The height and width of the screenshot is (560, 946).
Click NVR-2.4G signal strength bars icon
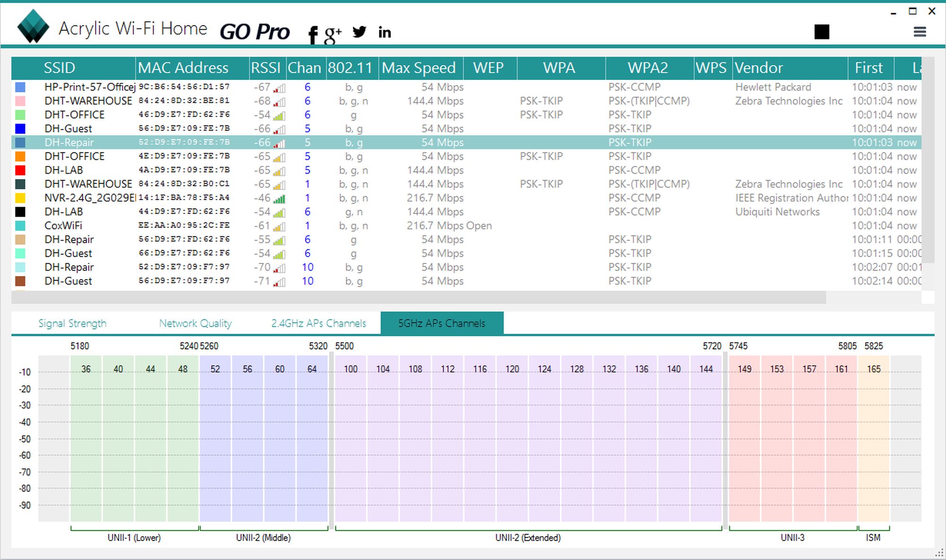point(279,199)
